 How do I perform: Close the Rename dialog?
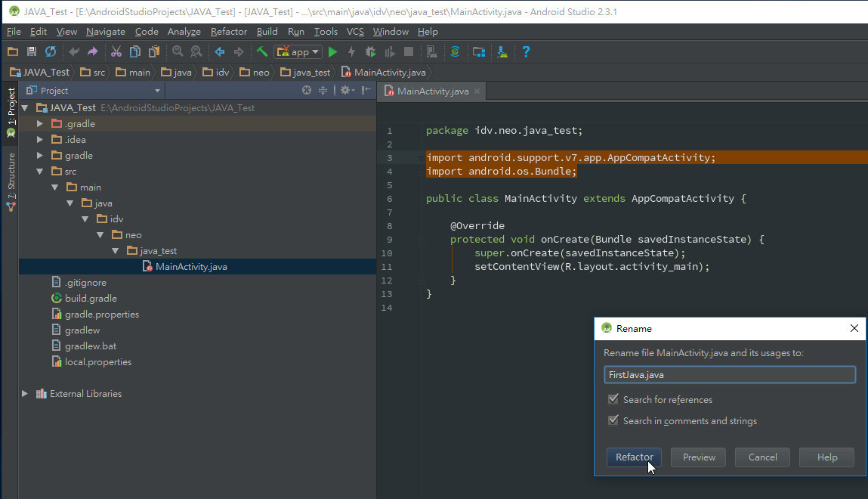(854, 328)
